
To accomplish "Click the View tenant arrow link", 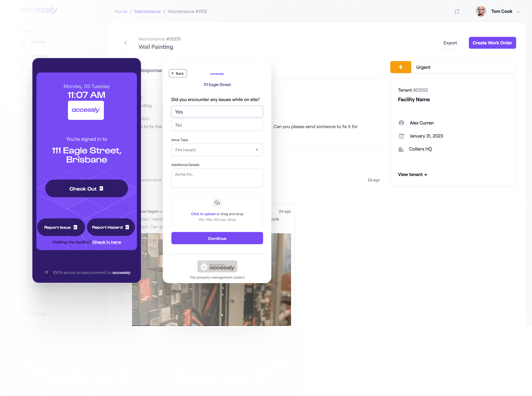I will click(x=412, y=174).
